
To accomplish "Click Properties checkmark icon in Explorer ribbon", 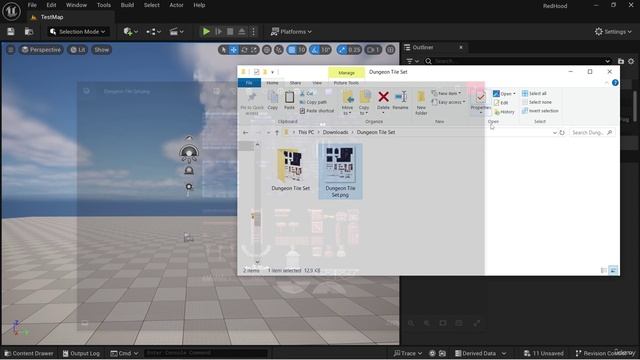I will click(x=480, y=101).
